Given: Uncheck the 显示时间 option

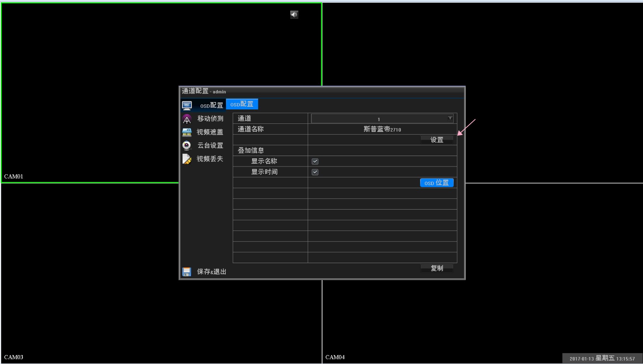Looking at the screenshot, I should (315, 172).
